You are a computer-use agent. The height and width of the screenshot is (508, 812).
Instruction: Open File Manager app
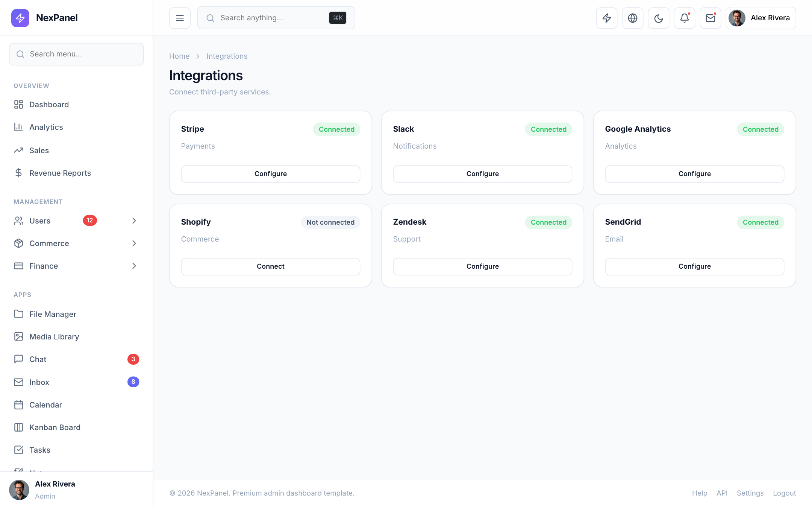(76, 314)
